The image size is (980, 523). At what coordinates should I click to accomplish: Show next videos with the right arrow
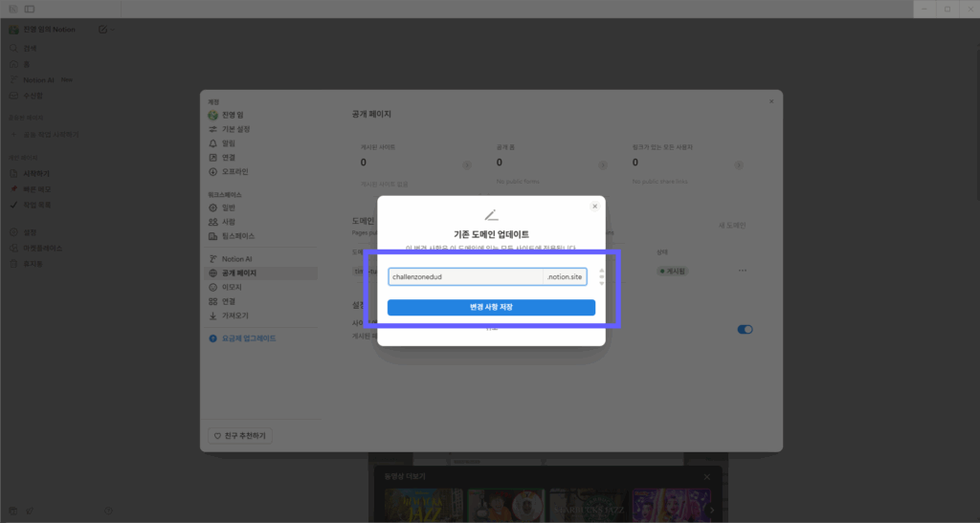click(x=712, y=510)
